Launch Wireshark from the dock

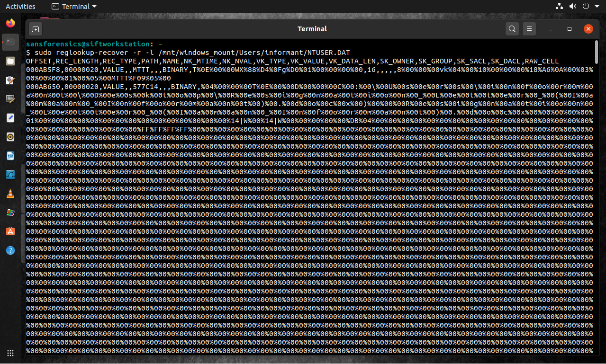[x=10, y=175]
